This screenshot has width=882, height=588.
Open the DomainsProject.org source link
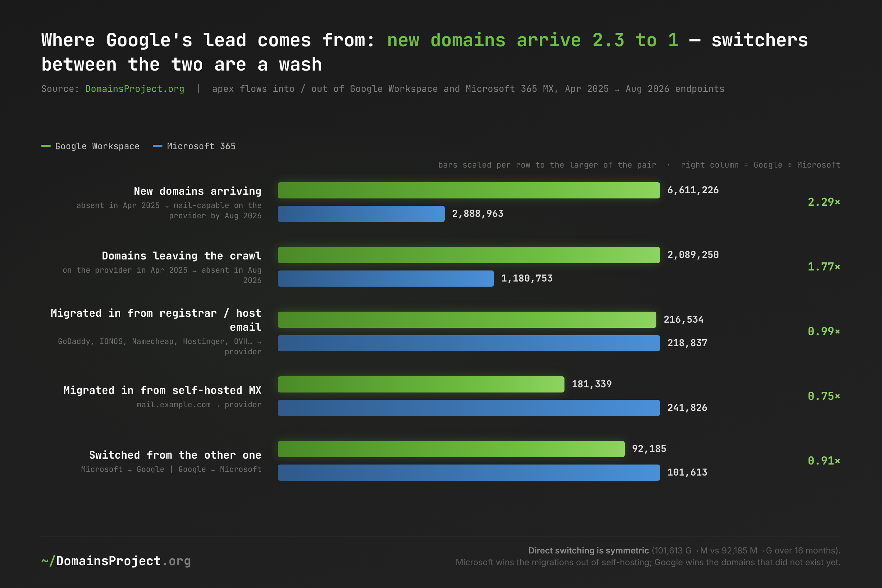135,89
